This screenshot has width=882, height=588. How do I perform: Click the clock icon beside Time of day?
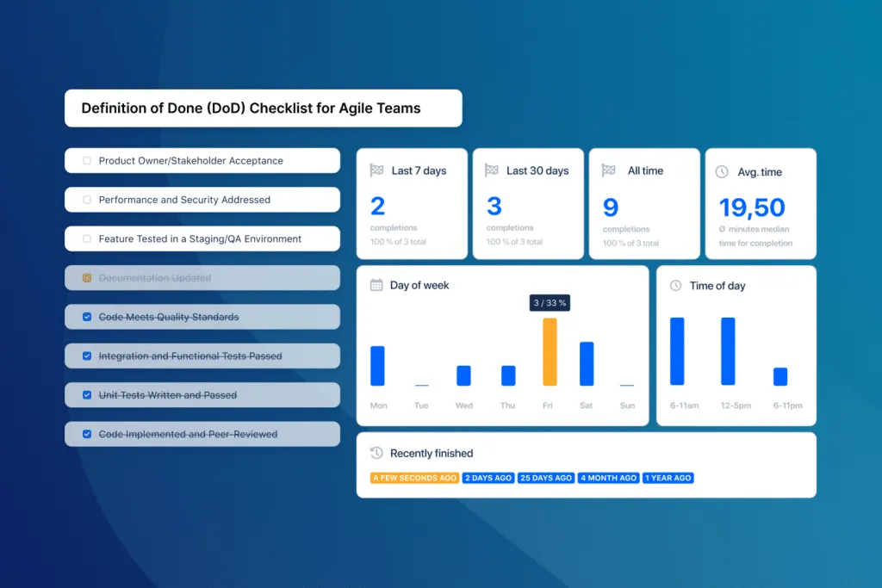pyautogui.click(x=675, y=286)
